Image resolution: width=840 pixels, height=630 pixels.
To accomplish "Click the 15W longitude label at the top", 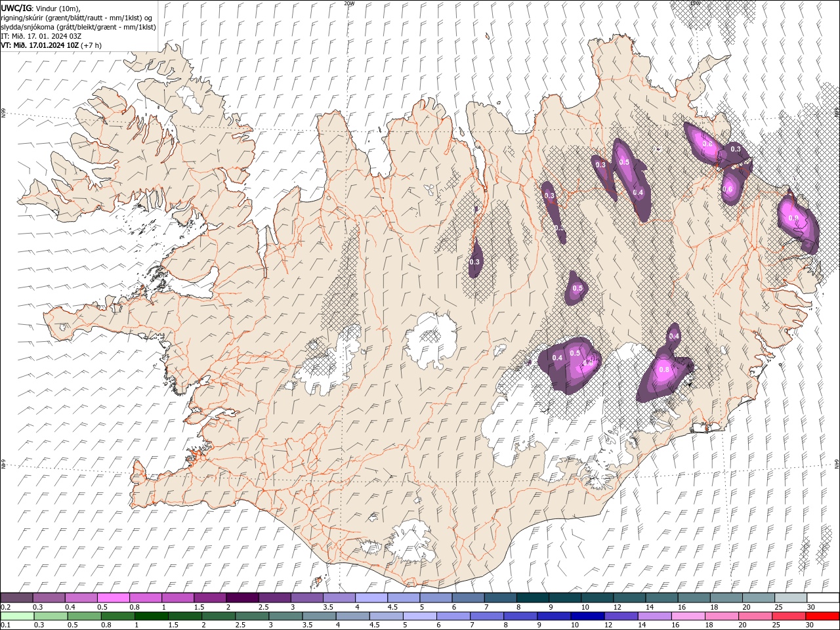I will (x=695, y=3).
